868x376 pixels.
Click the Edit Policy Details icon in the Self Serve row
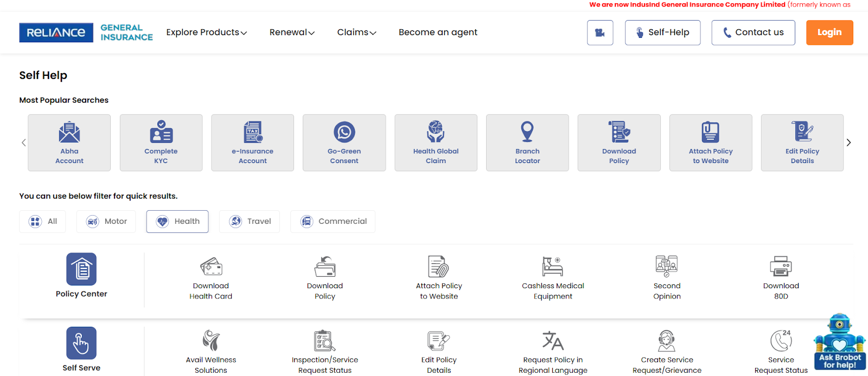click(438, 341)
